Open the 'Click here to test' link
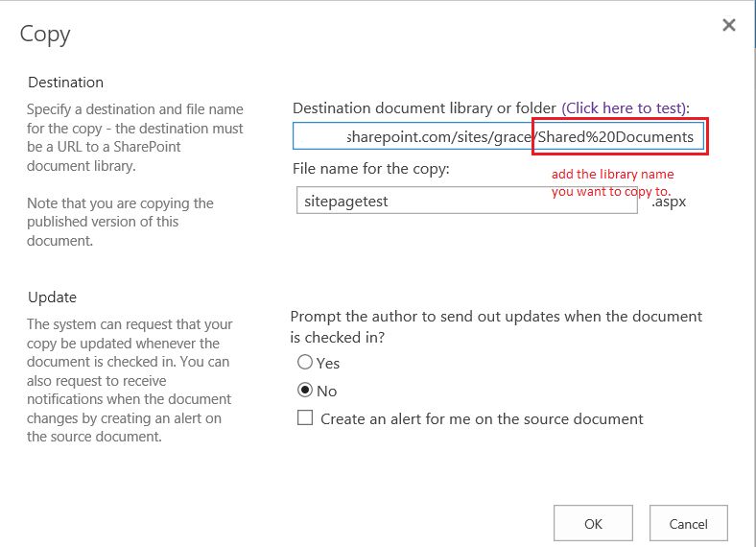The width and height of the screenshot is (756, 547). (x=624, y=108)
